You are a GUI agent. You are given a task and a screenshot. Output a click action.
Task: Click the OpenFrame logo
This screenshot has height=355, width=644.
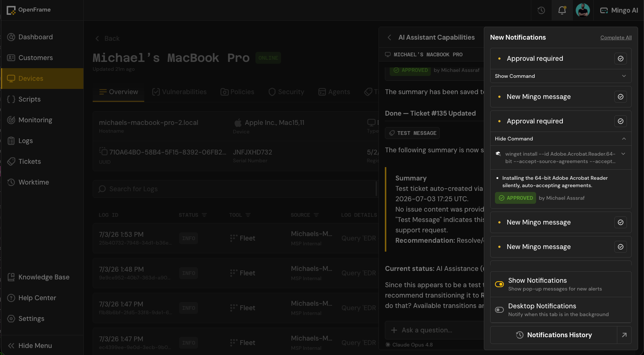pos(29,10)
